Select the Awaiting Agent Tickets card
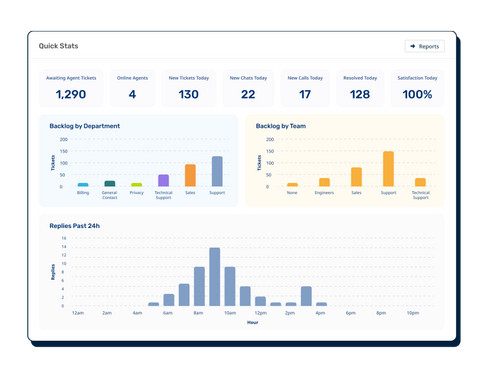This screenshot has height=380, width=488. tap(71, 88)
